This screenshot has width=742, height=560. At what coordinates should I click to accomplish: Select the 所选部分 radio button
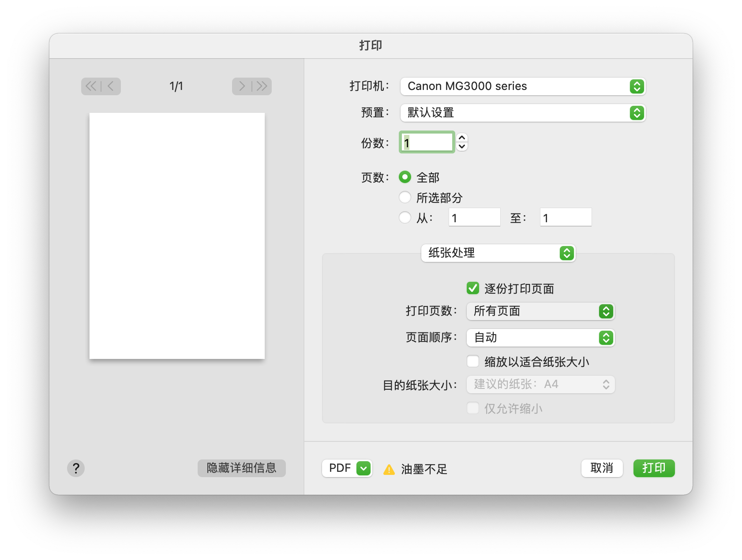(x=405, y=197)
